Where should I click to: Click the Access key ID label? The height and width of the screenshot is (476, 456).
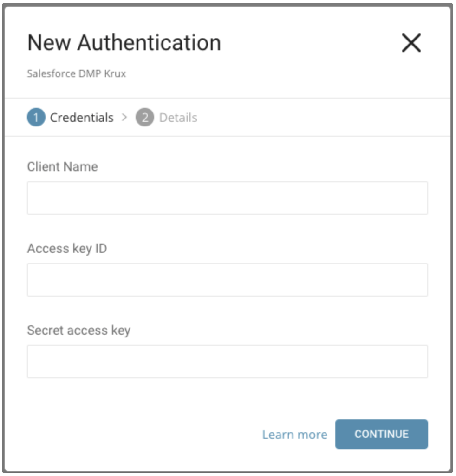coord(67,249)
